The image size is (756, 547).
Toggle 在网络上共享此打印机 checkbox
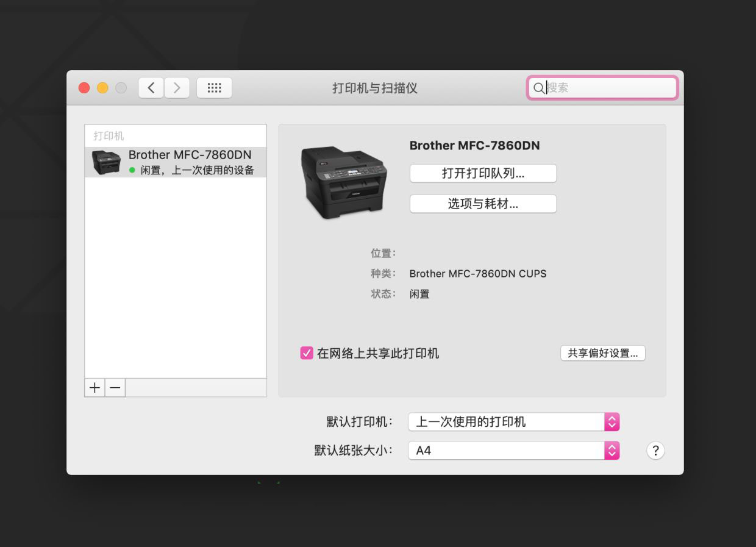pos(307,353)
